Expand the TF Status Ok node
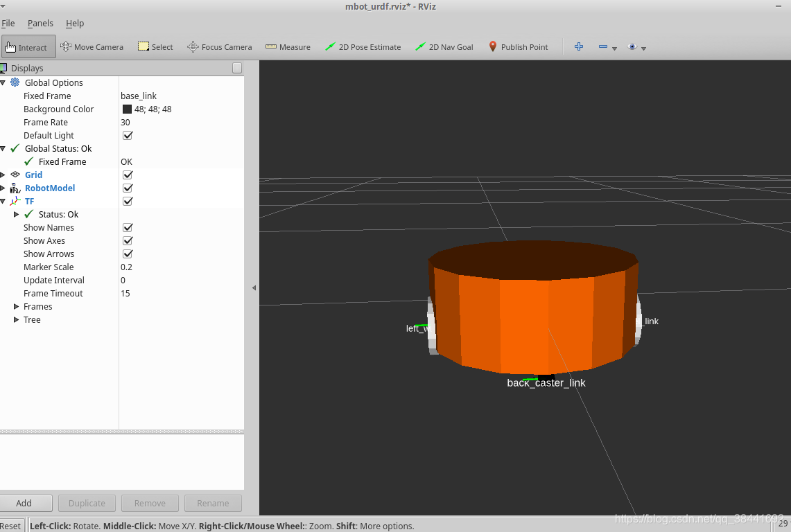791x532 pixels. (16, 214)
